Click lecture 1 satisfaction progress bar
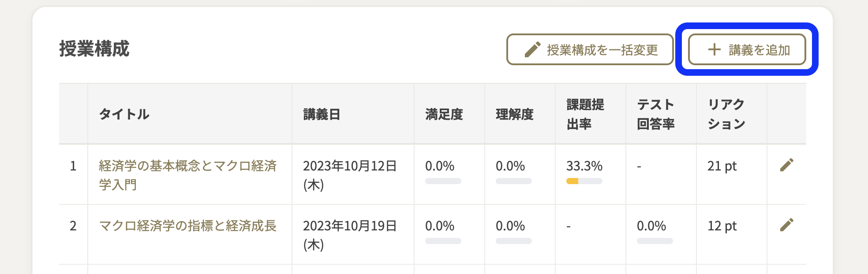Viewport: 868px width, 274px height. (443, 181)
